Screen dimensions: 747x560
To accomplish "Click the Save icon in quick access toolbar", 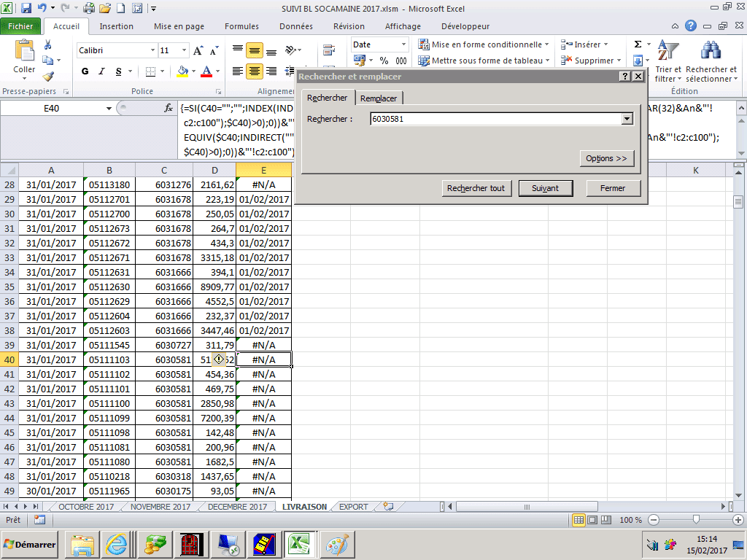I will point(26,9).
